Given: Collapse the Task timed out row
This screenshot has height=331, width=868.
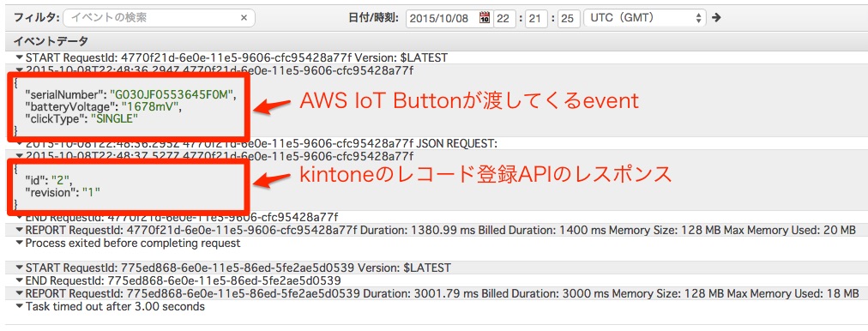Looking at the screenshot, I should tap(20, 306).
